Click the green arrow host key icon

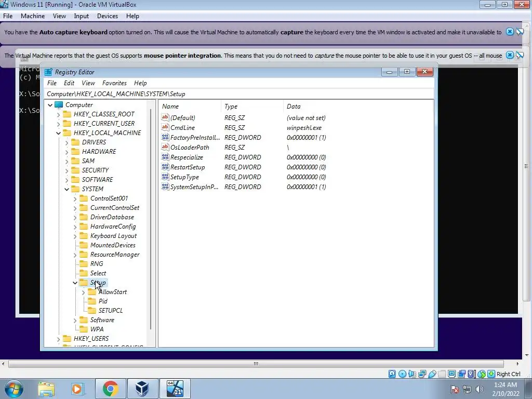[491, 374]
